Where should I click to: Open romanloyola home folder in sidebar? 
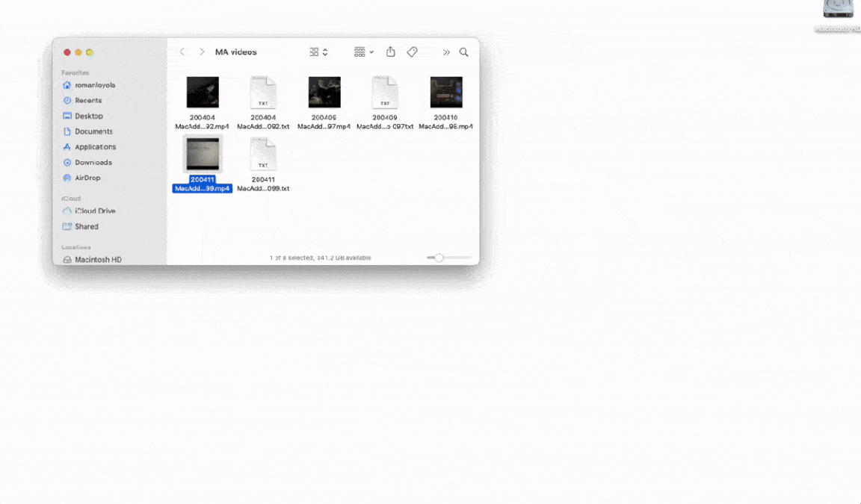point(89,85)
